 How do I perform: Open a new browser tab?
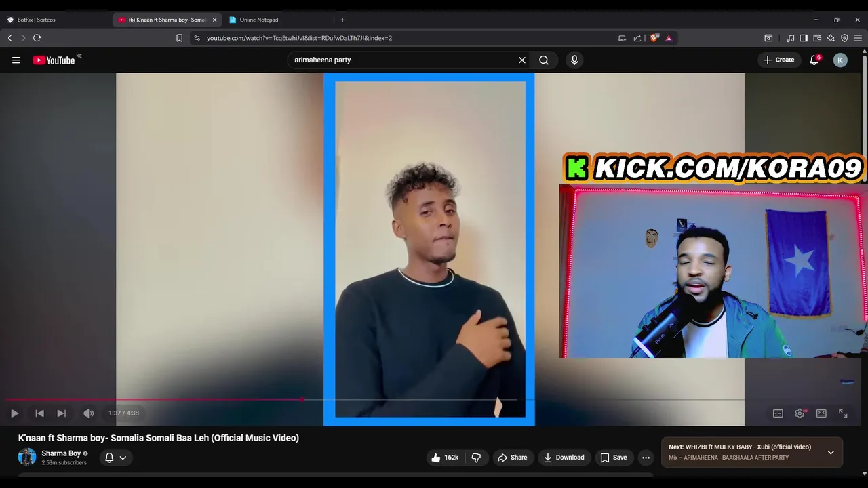342,20
